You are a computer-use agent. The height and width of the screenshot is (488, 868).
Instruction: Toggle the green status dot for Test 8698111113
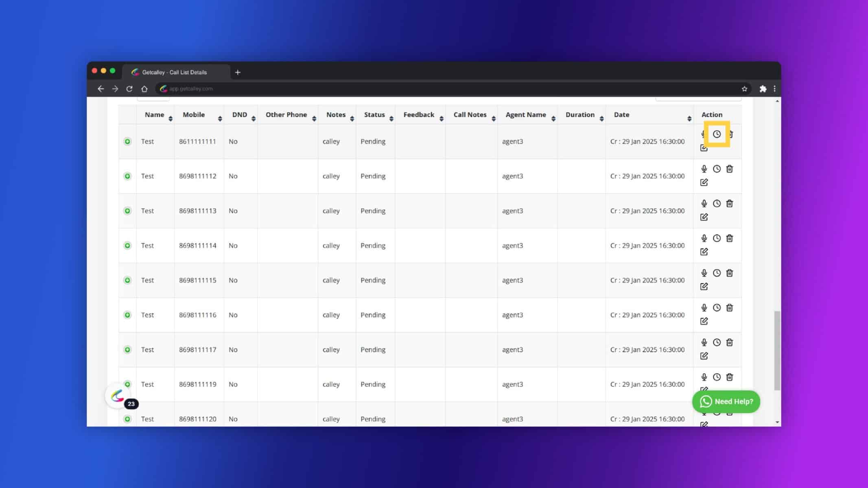[127, 210]
